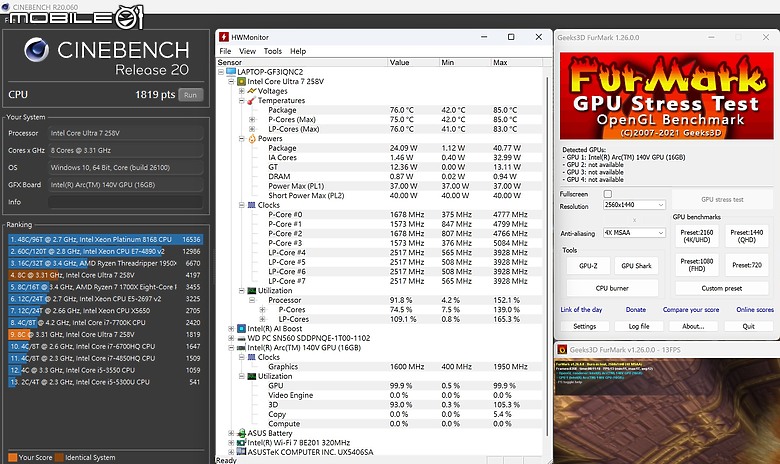
Task: Click the Cinebench logo sphere icon
Action: [x=37, y=50]
